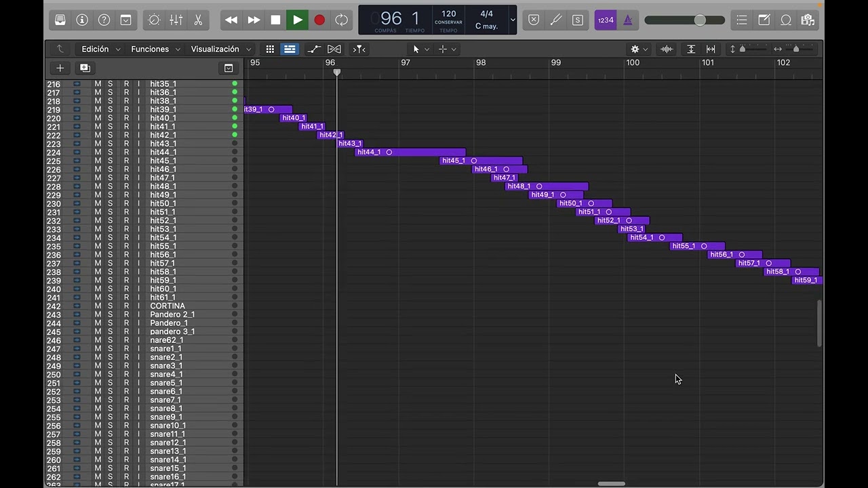The width and height of the screenshot is (868, 488).
Task: Toggle Replace mode X-shield icon
Action: [x=534, y=20]
